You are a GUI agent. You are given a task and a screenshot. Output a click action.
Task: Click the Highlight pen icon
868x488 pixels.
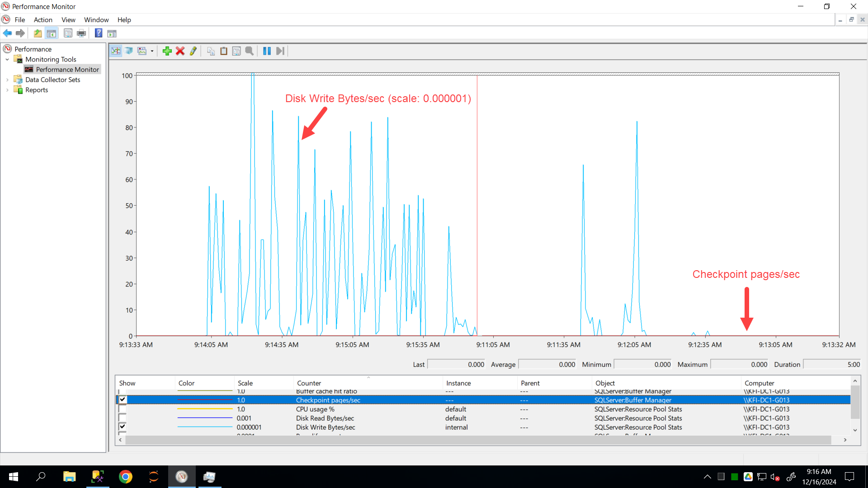pos(193,51)
